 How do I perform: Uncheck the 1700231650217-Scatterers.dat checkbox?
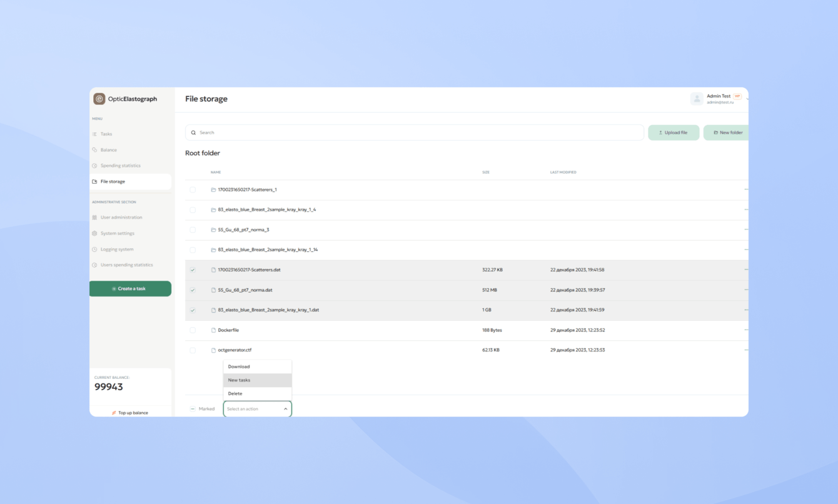(x=193, y=270)
